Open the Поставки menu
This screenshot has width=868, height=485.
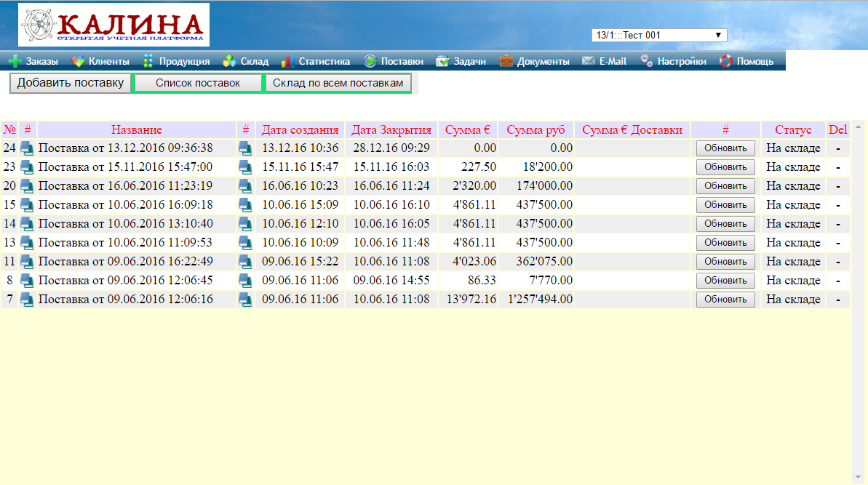[x=394, y=61]
